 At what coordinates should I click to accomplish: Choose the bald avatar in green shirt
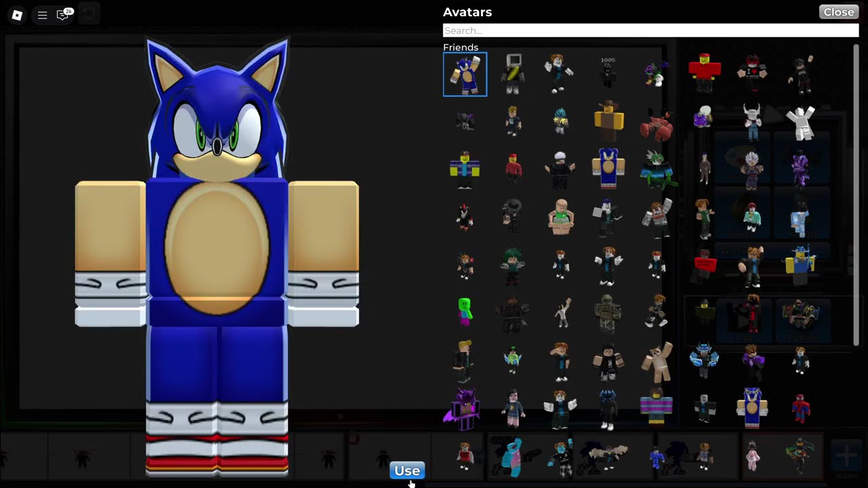tap(561, 217)
